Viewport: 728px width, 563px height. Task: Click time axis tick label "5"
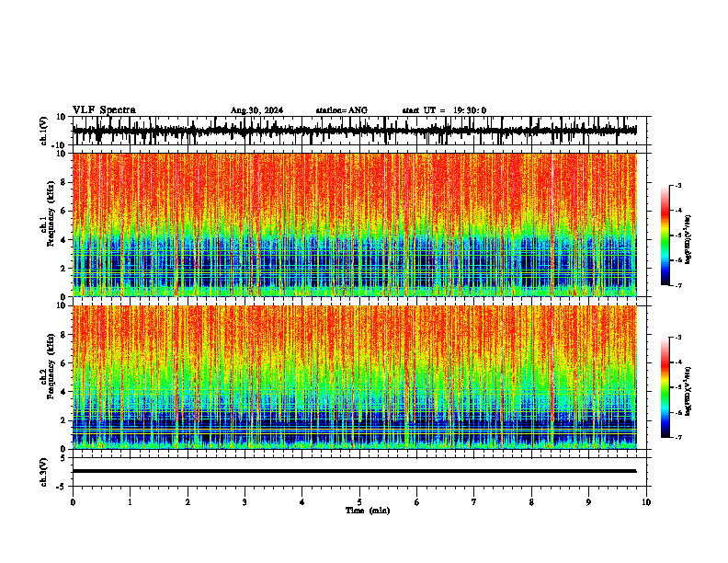pos(359,502)
